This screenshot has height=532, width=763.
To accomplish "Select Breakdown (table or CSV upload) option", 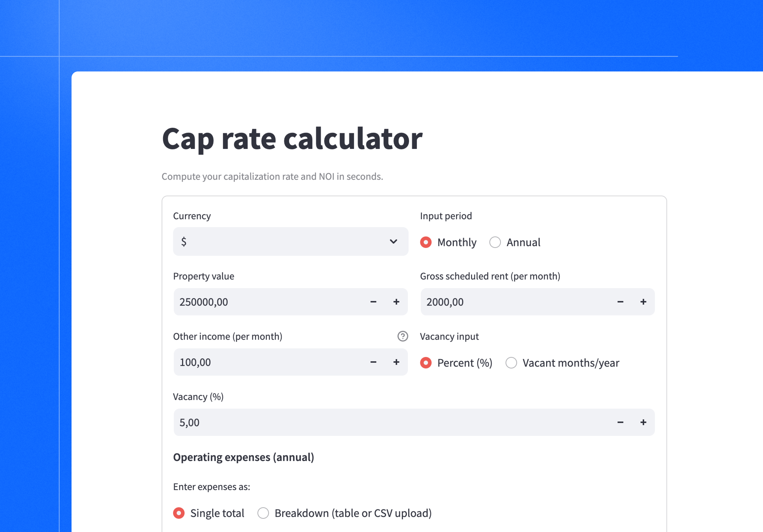I will point(263,513).
